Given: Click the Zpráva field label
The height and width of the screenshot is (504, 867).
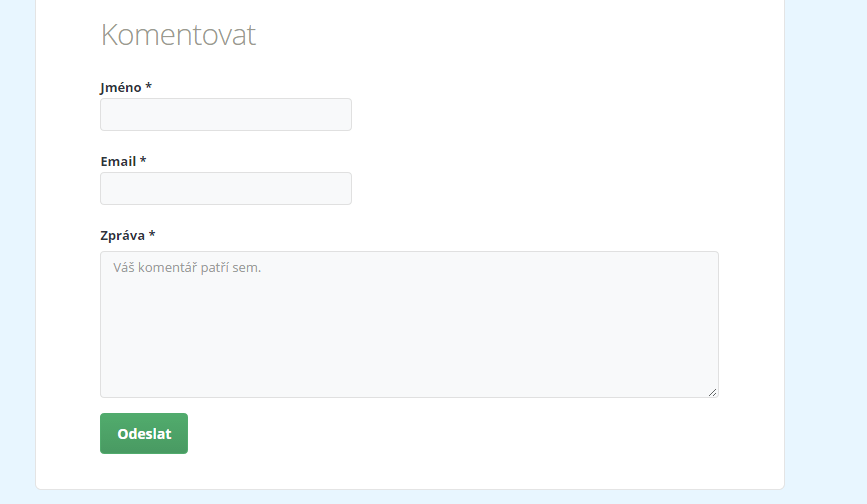Looking at the screenshot, I should click(x=123, y=235).
